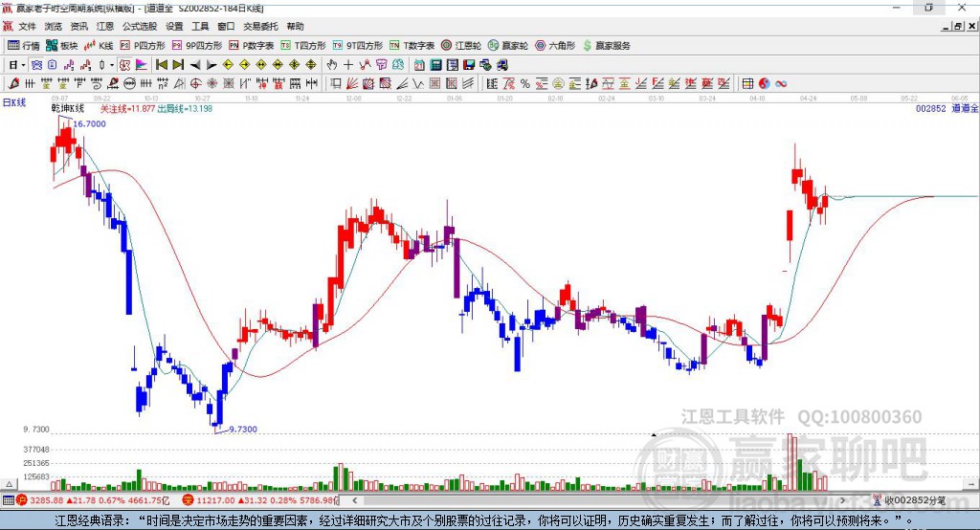Click the yin-yang taiji icon
Viewport: 980px width, 530px height.
(765, 84)
